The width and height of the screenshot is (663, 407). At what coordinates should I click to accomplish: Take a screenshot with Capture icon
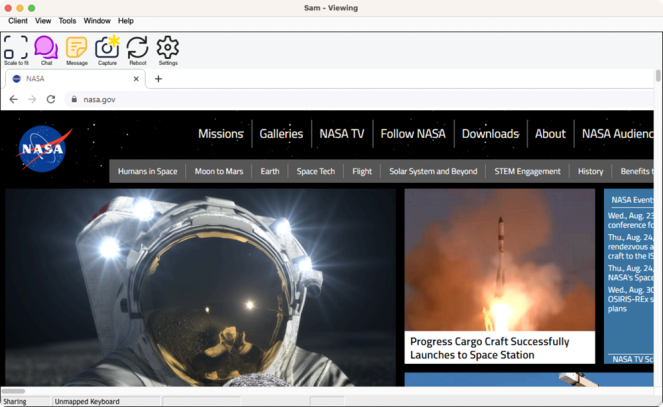coord(107,47)
